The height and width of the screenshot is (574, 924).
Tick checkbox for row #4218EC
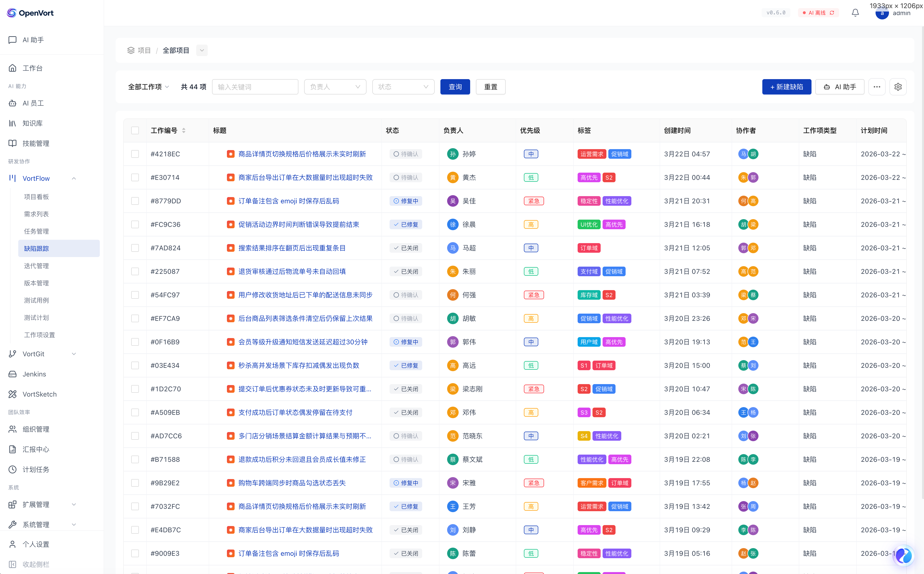[135, 154]
